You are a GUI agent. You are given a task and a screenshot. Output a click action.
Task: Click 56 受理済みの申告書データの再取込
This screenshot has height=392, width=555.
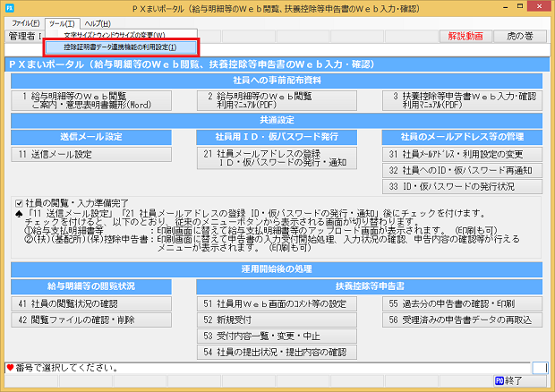(x=462, y=320)
